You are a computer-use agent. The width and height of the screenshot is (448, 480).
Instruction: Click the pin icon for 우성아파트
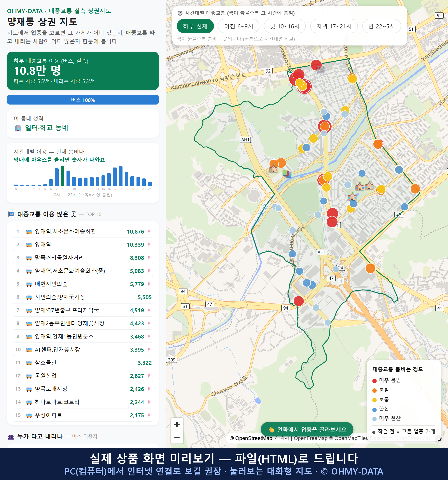point(149,415)
